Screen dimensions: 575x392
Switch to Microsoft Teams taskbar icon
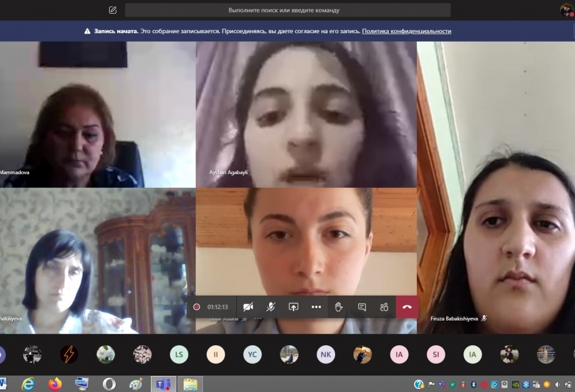pyautogui.click(x=163, y=384)
